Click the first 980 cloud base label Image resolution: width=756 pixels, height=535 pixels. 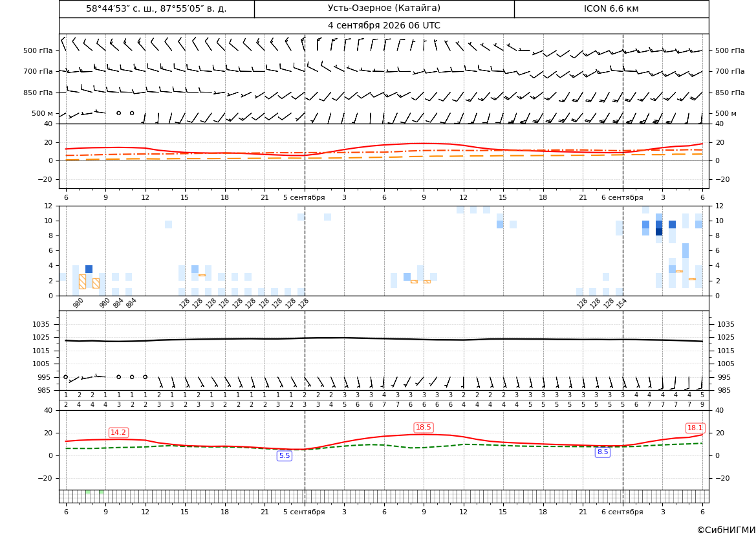click(x=78, y=303)
